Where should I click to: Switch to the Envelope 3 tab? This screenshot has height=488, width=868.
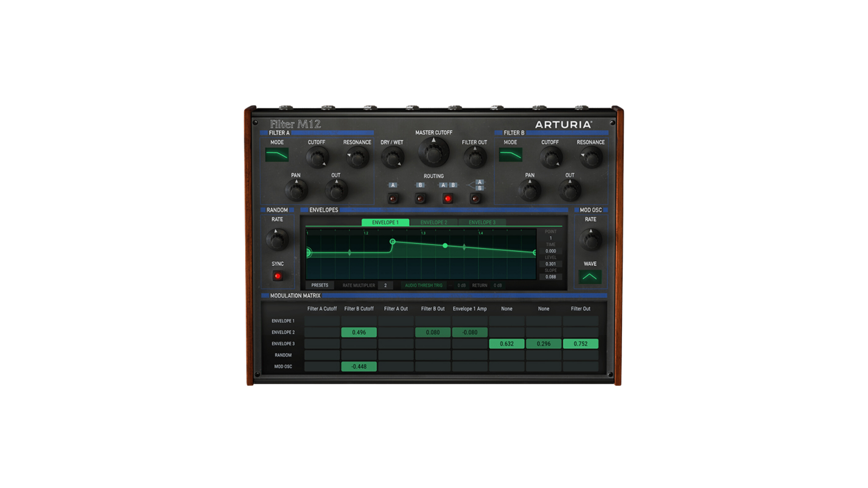(x=482, y=222)
